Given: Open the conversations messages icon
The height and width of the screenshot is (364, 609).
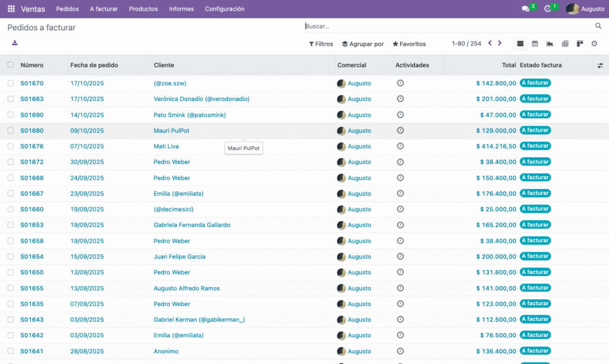Looking at the screenshot, I should (x=525, y=9).
